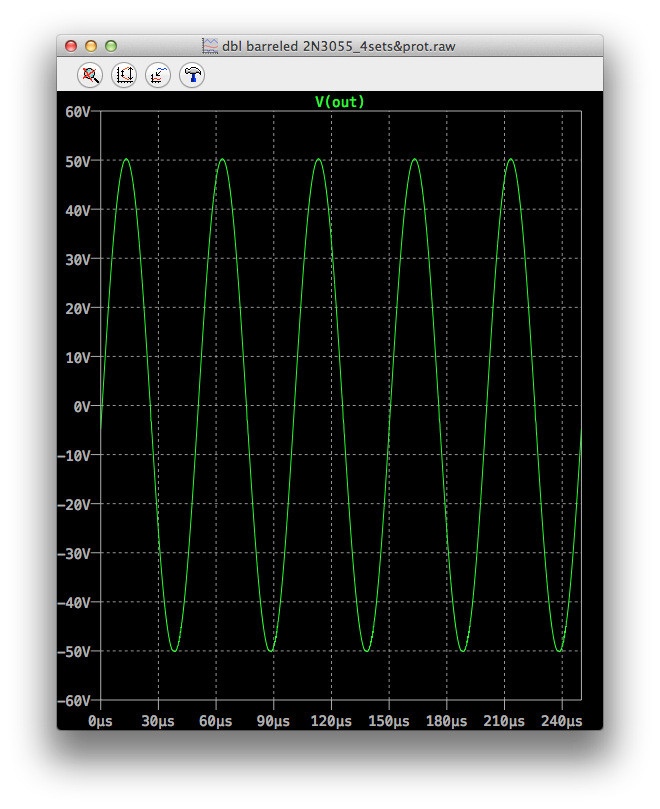Click the 40V vertical axis label
This screenshot has height=809, width=660.
pos(78,211)
